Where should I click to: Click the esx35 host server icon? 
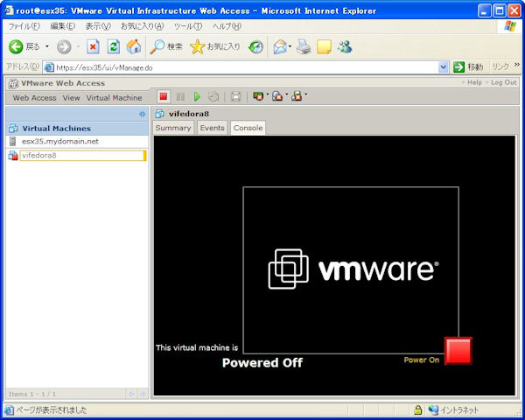[13, 142]
